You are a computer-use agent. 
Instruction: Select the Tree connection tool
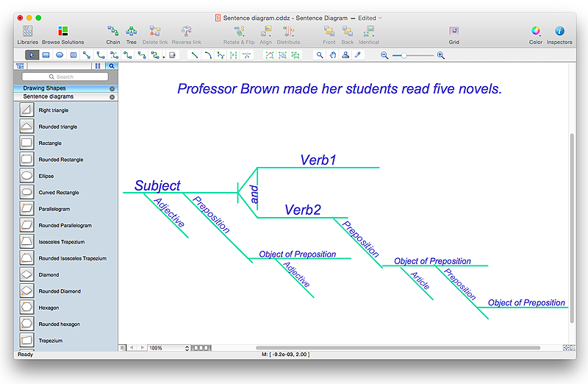pyautogui.click(x=131, y=34)
